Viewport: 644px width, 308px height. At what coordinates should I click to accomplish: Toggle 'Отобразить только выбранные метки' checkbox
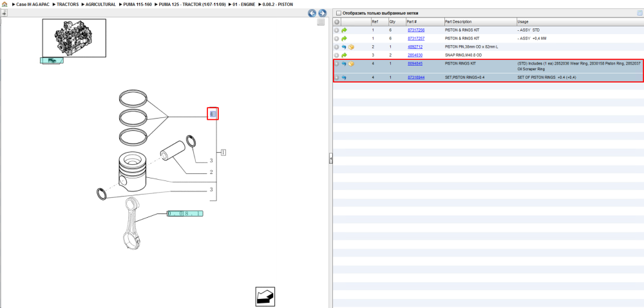339,13
